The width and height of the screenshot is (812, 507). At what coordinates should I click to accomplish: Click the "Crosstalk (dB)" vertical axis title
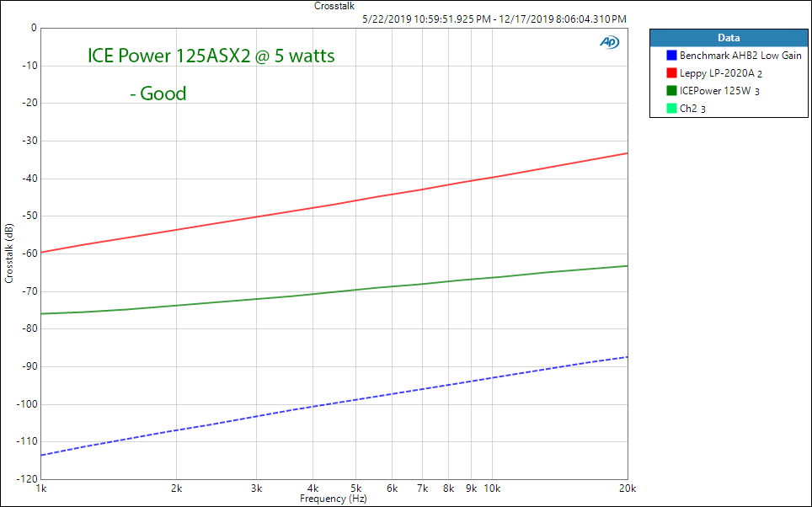pyautogui.click(x=8, y=253)
